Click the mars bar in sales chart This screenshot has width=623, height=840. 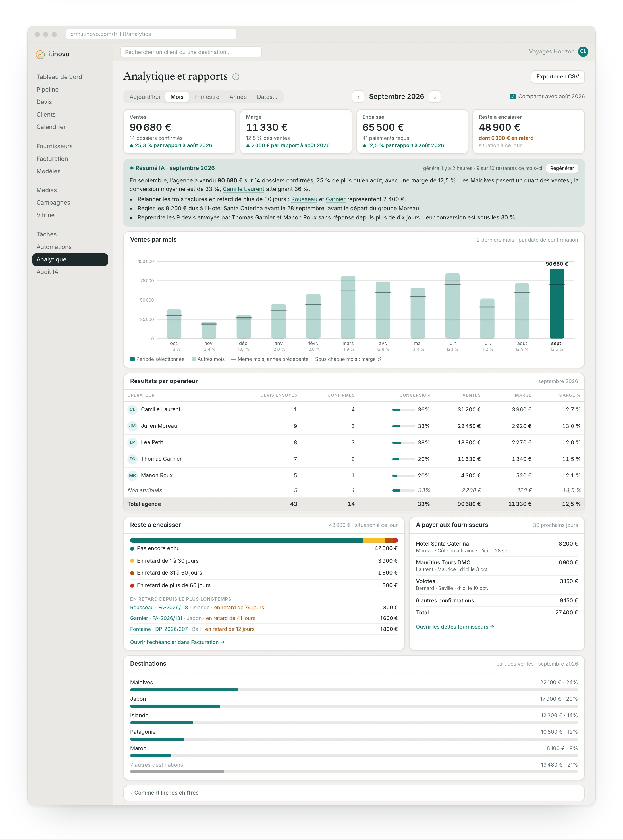pyautogui.click(x=348, y=307)
